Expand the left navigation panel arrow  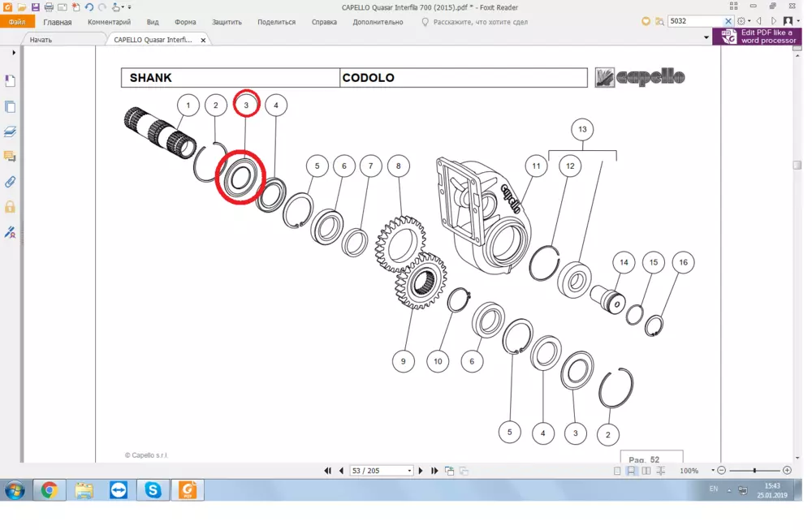tap(14, 53)
